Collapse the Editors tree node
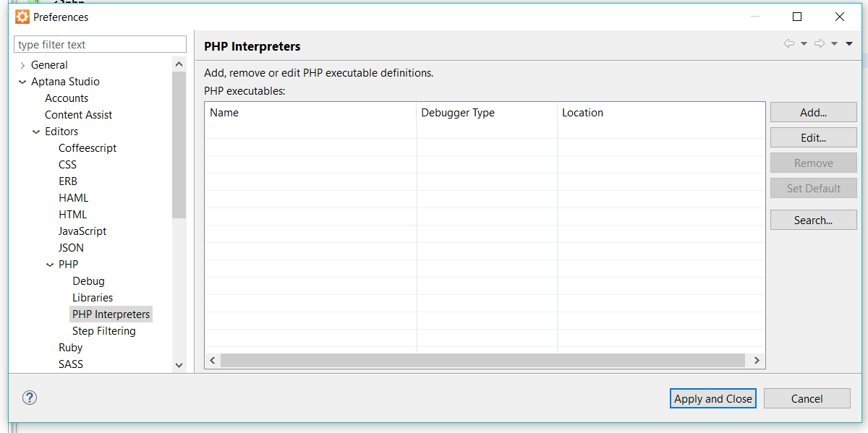Screen dimensions: 868x433 [x=36, y=132]
